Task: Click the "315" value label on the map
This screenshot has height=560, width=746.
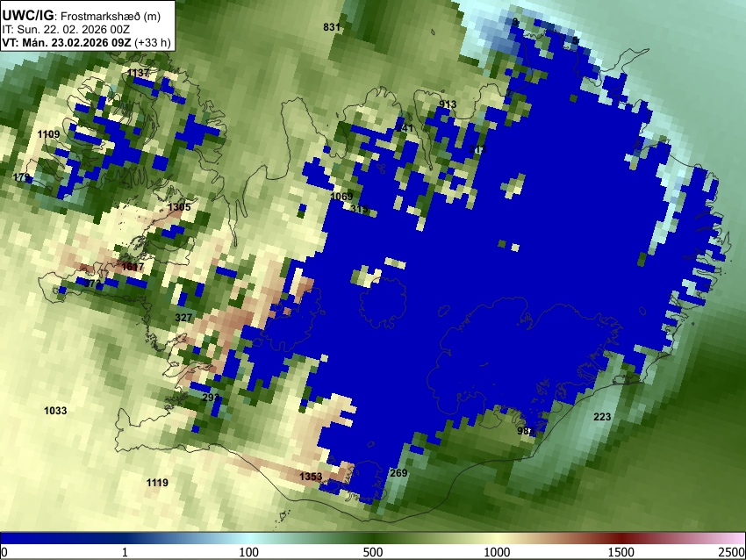Action: point(359,209)
